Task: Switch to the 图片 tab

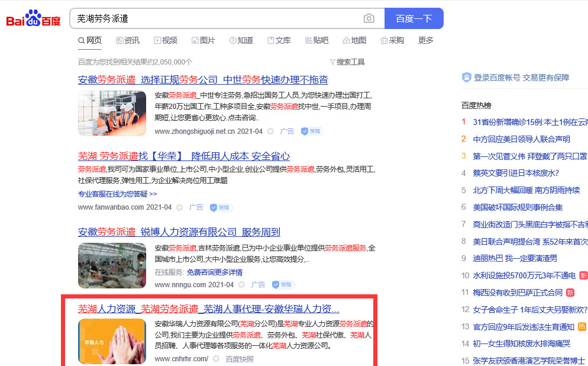Action: pyautogui.click(x=203, y=40)
